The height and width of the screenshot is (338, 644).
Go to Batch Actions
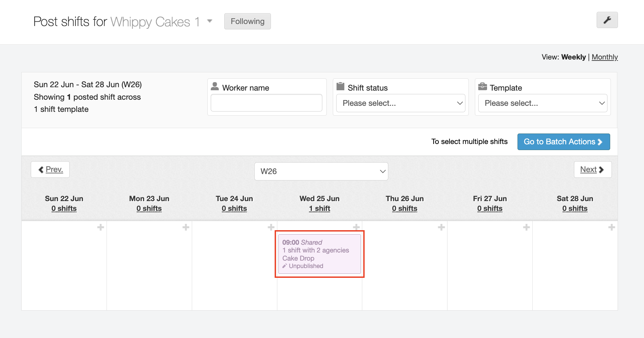563,142
